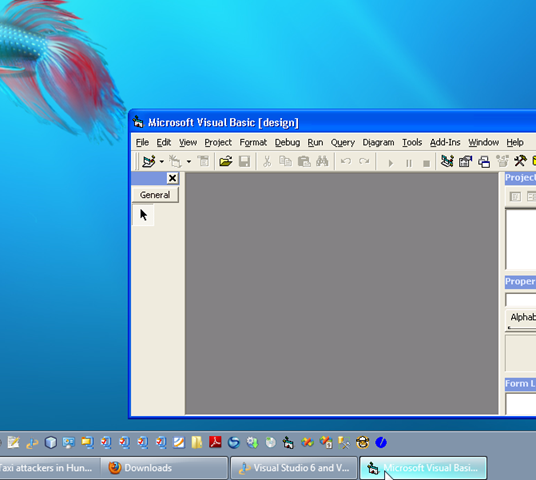Open the Properties Window toolbar icon
The image size is (536, 480).
point(465,161)
